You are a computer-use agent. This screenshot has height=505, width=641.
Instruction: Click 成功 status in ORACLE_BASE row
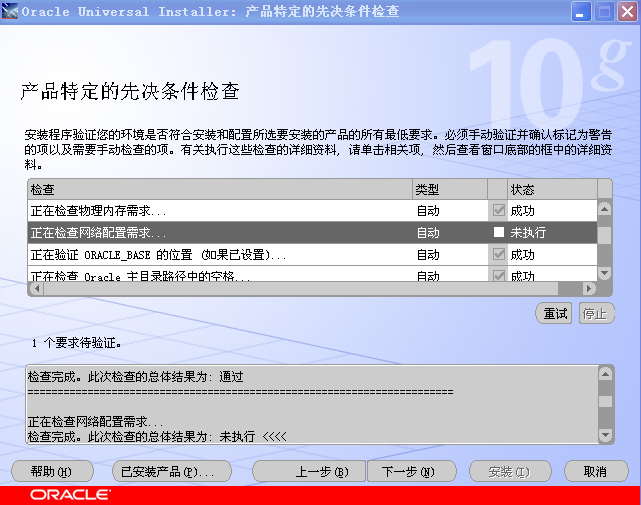click(x=522, y=255)
